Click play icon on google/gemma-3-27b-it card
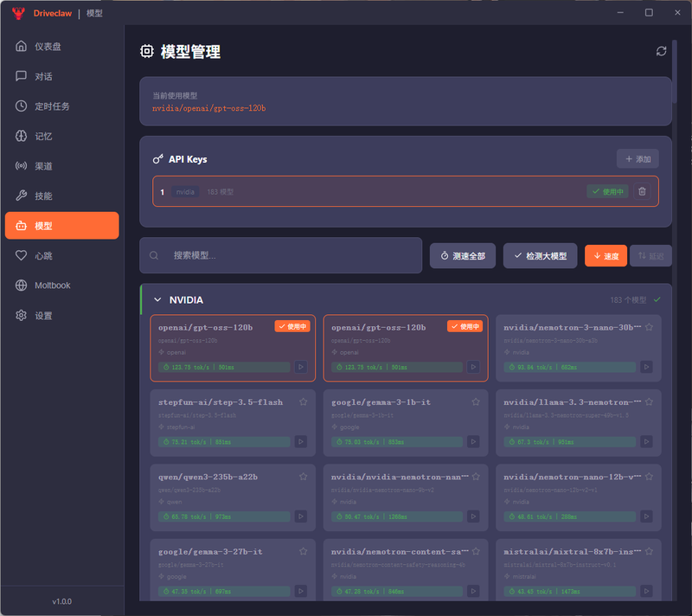 301,591
